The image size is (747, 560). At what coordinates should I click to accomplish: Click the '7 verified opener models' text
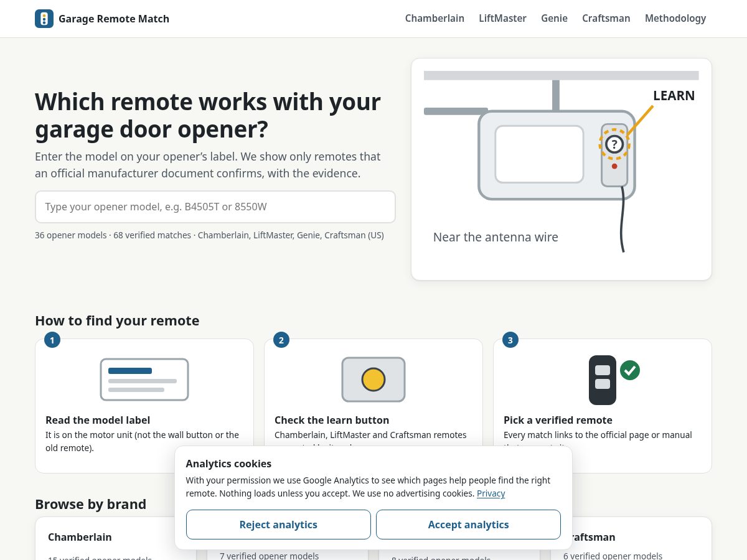point(269,556)
